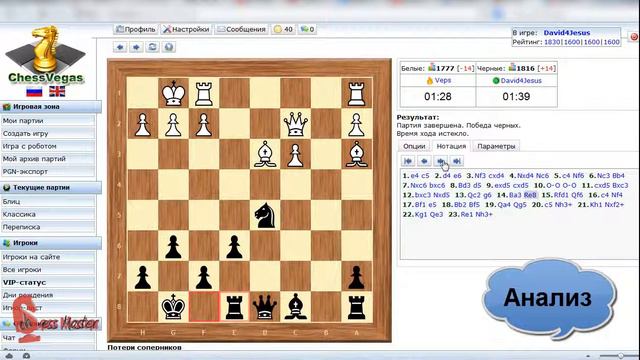Go to highlighted move Re8

[x=530, y=195]
